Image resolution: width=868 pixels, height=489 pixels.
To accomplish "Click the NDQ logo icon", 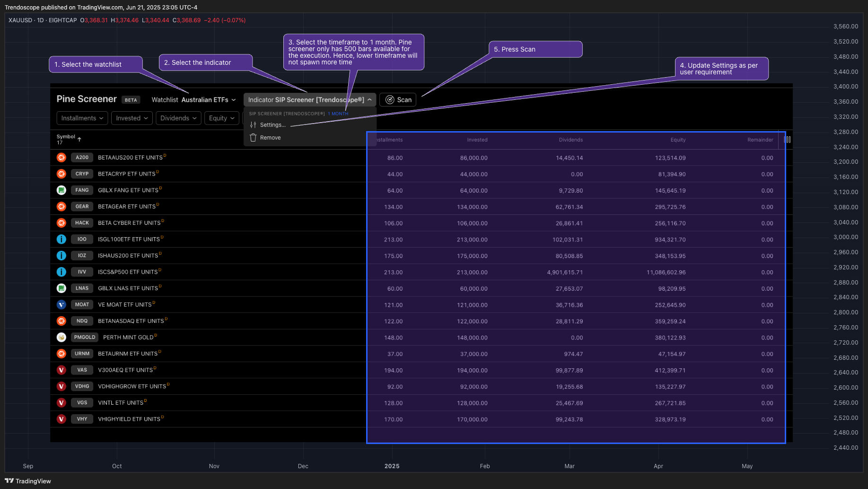I will point(61,321).
